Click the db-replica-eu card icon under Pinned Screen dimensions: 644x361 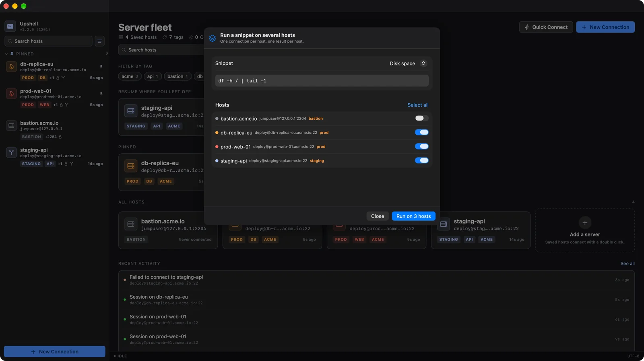pyautogui.click(x=131, y=166)
